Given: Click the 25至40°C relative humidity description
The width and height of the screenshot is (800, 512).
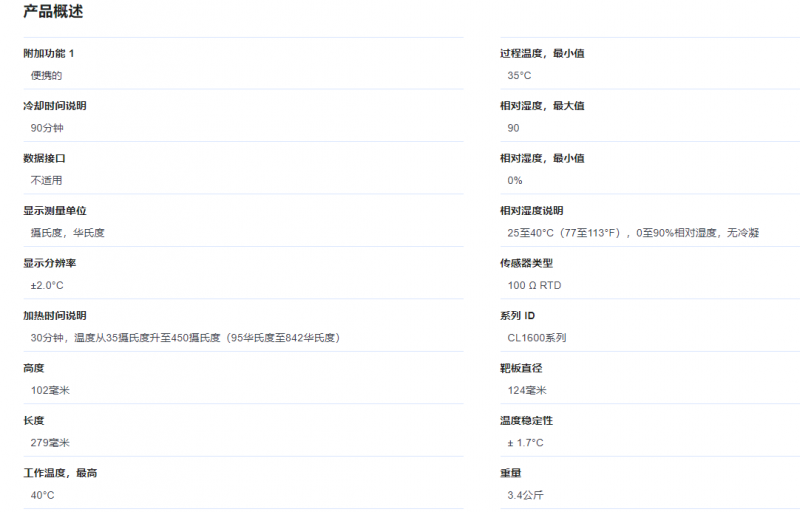Looking at the screenshot, I should [633, 233].
